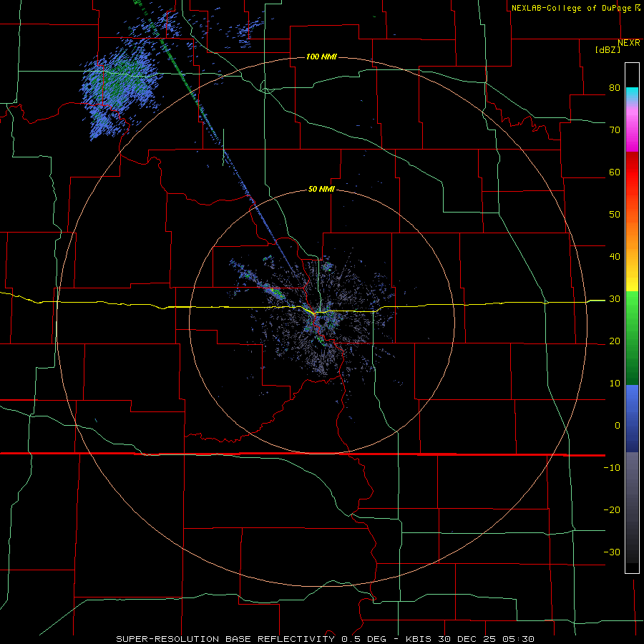Screen dimensions: 644x644
Task: Click the 20 value on the dBZ scale
Action: [615, 341]
